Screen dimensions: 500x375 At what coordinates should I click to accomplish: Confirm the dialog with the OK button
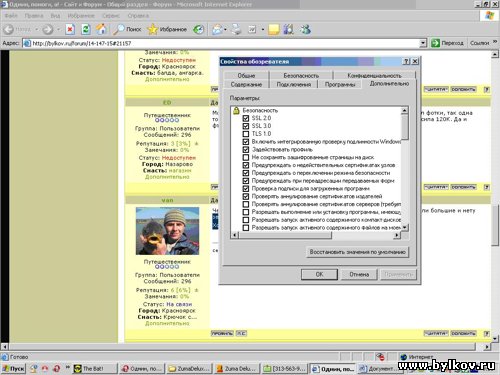pos(319,274)
